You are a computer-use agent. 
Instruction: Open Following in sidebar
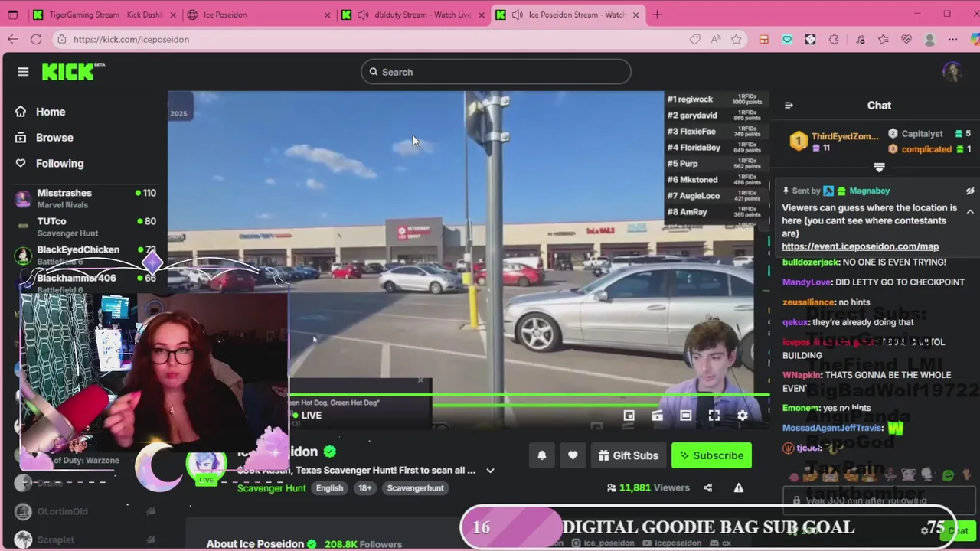coord(60,163)
